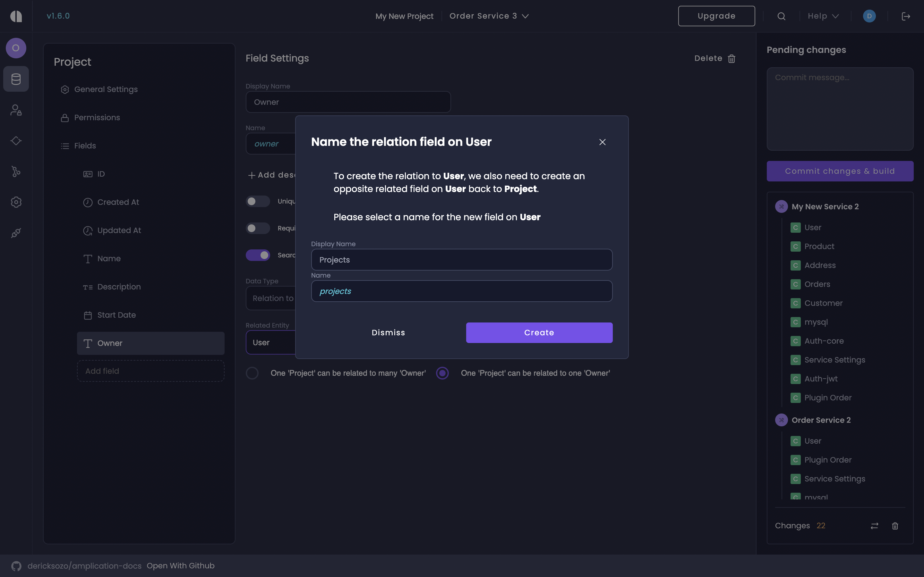This screenshot has width=924, height=577.
Task: Select one Project to many Owner radio
Action: (x=252, y=373)
